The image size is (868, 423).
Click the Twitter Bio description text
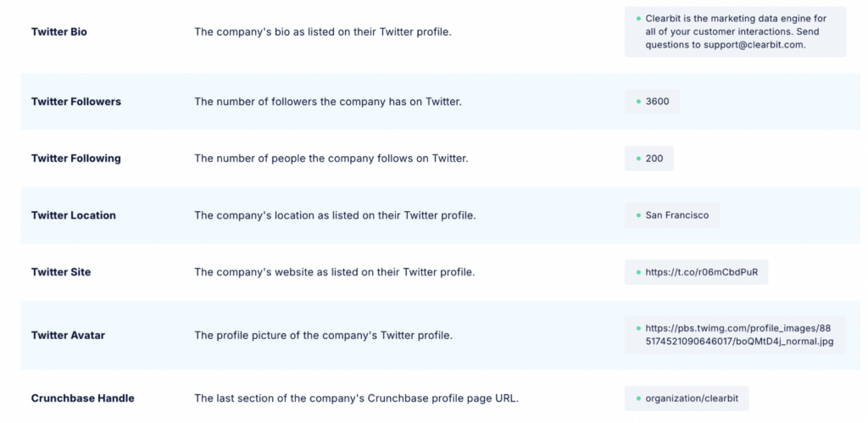[x=323, y=31]
